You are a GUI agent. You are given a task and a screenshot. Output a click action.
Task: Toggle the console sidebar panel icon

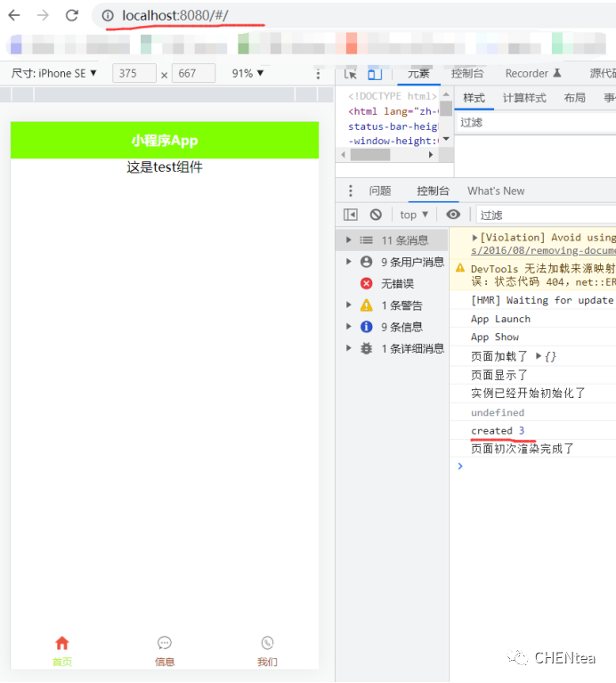[x=351, y=215]
